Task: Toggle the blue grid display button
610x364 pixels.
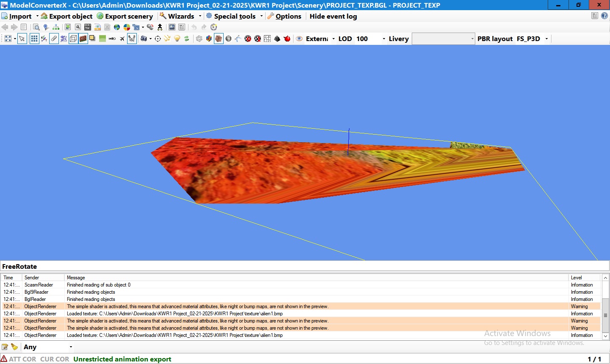Action: click(34, 39)
